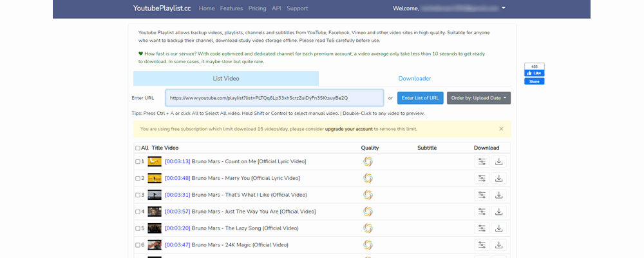
Task: Click quality spinner icon for Marry You
Action: pos(368,178)
